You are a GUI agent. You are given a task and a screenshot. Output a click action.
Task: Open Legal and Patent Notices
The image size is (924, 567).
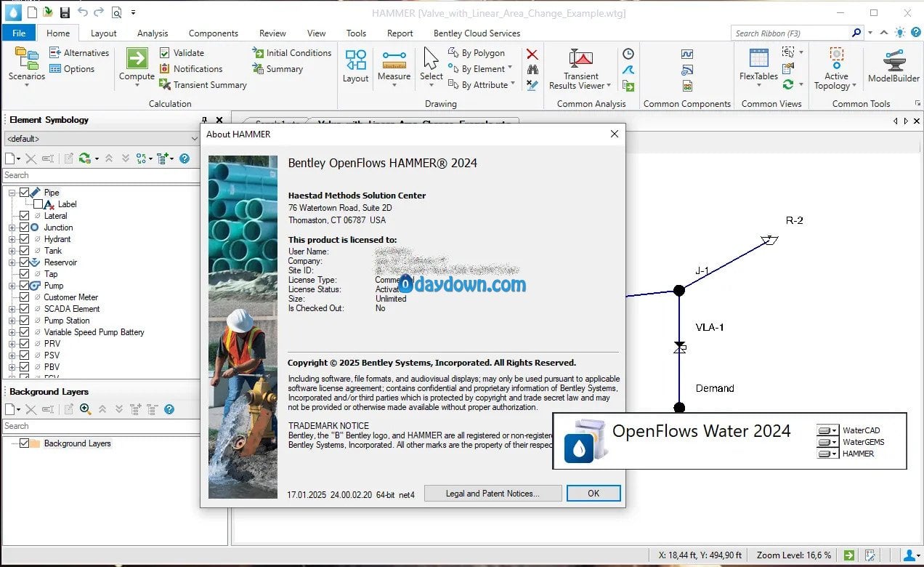493,494
